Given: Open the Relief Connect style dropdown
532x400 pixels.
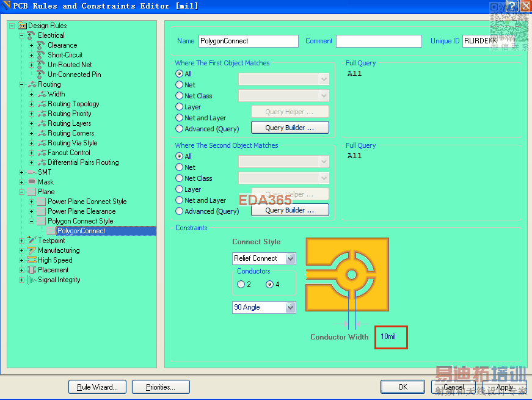Looking at the screenshot, I should (290, 258).
